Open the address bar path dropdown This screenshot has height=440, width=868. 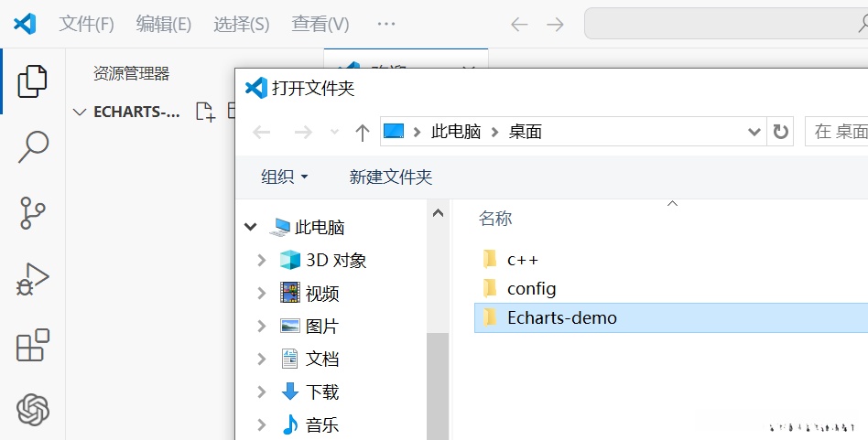[x=754, y=132]
